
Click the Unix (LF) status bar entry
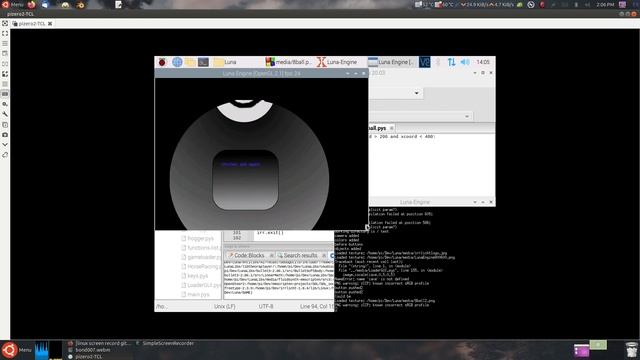[224, 306]
